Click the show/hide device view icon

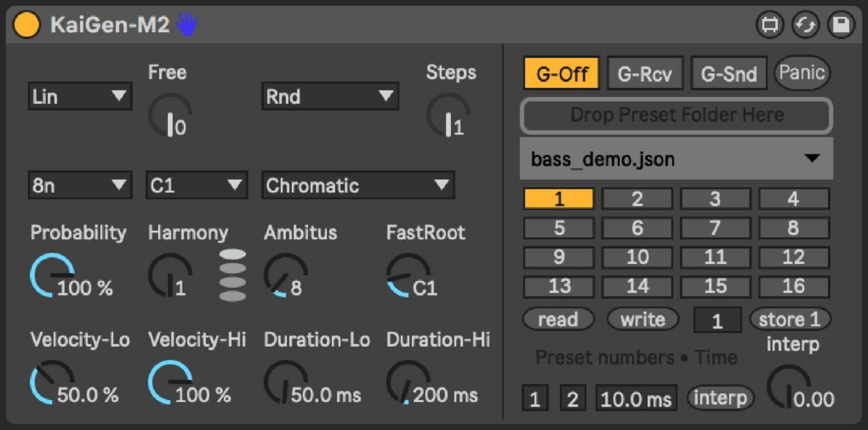click(770, 26)
